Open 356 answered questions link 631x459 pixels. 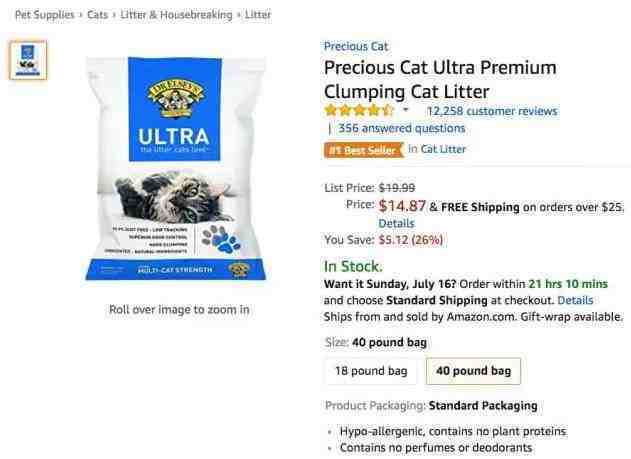[402, 128]
